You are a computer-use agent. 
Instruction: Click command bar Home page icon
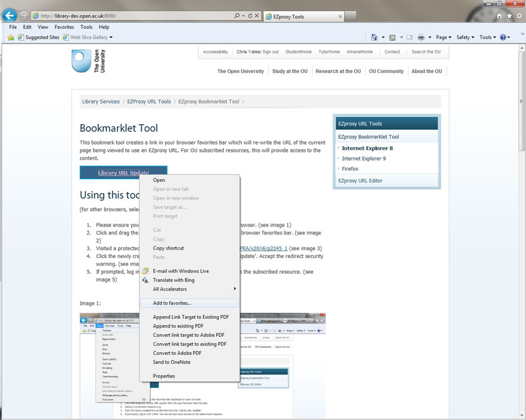tap(374, 37)
